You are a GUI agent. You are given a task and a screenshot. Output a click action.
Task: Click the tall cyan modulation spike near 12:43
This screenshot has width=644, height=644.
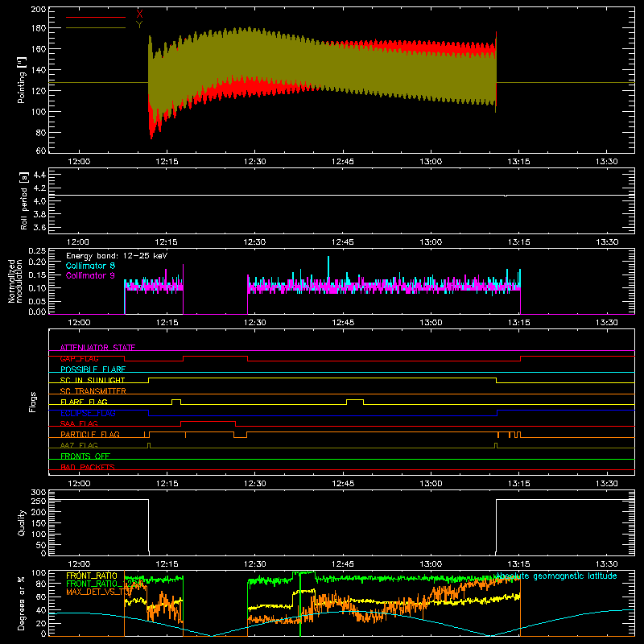click(x=328, y=269)
